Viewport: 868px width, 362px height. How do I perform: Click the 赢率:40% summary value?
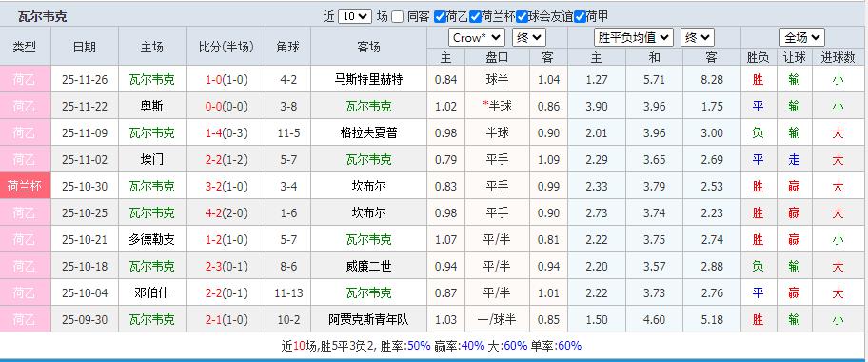pos(460,346)
